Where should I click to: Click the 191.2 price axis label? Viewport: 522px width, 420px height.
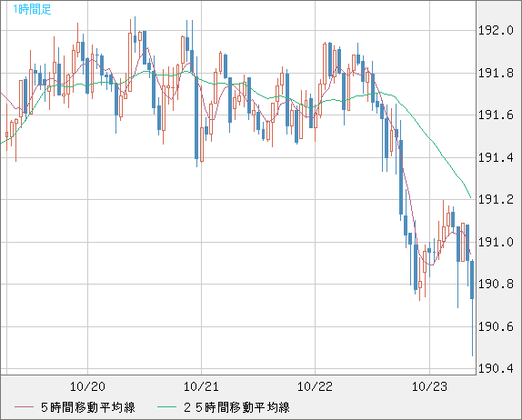pyautogui.click(x=496, y=200)
